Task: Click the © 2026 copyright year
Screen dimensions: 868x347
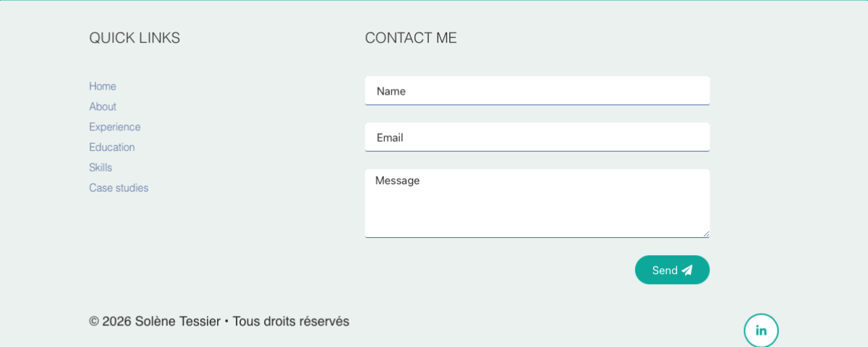Action: point(111,321)
